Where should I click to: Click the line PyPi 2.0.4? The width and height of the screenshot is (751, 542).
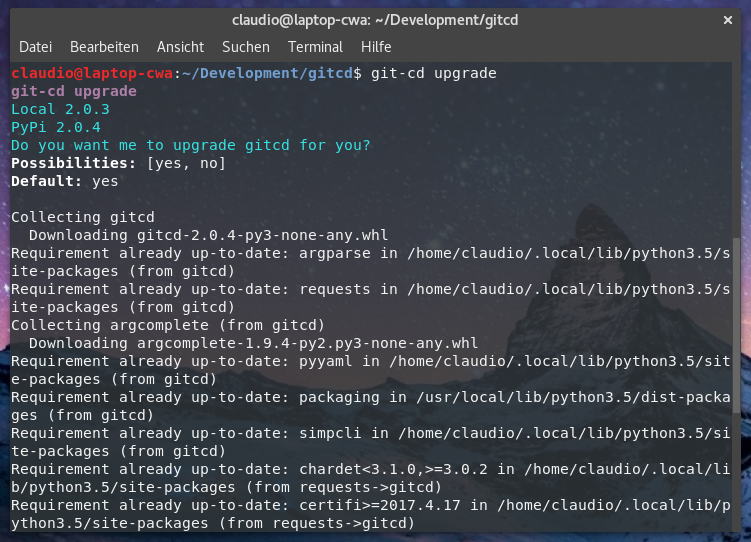coord(56,127)
